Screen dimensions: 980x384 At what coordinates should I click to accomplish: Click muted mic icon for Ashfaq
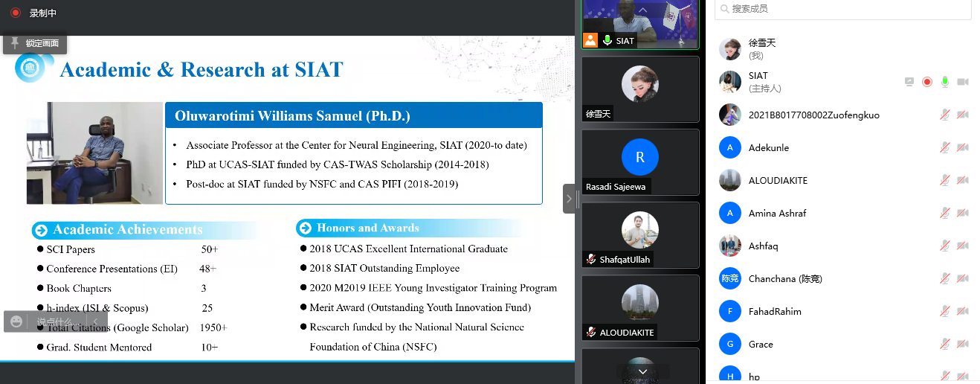point(944,246)
